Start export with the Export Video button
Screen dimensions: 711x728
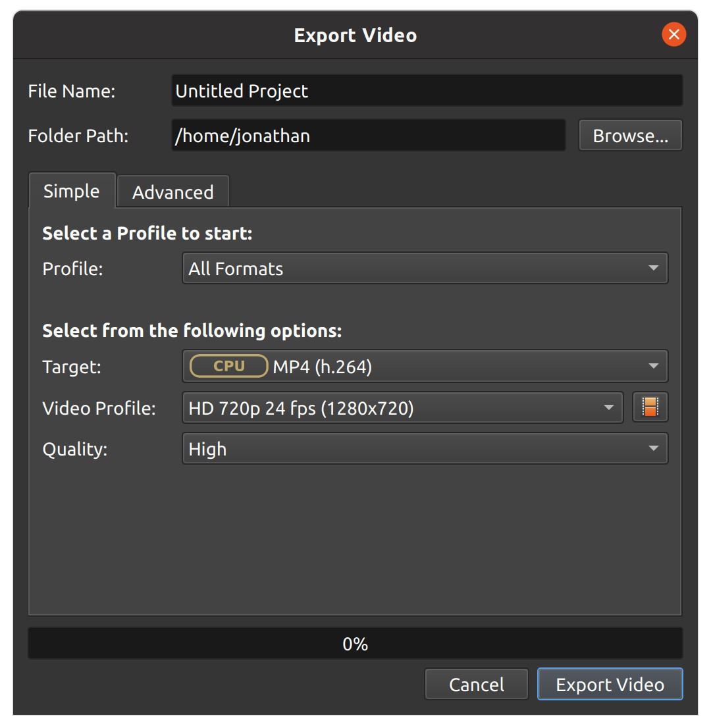point(610,684)
